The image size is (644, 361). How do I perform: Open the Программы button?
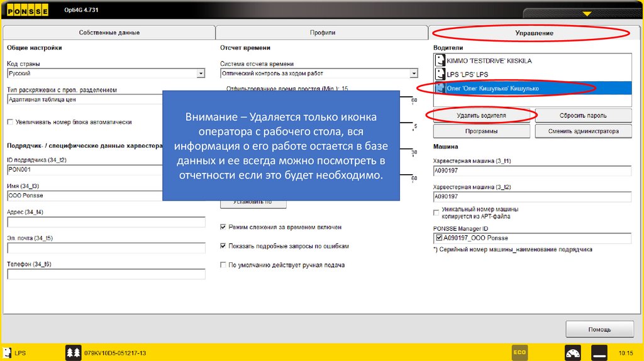coord(481,131)
